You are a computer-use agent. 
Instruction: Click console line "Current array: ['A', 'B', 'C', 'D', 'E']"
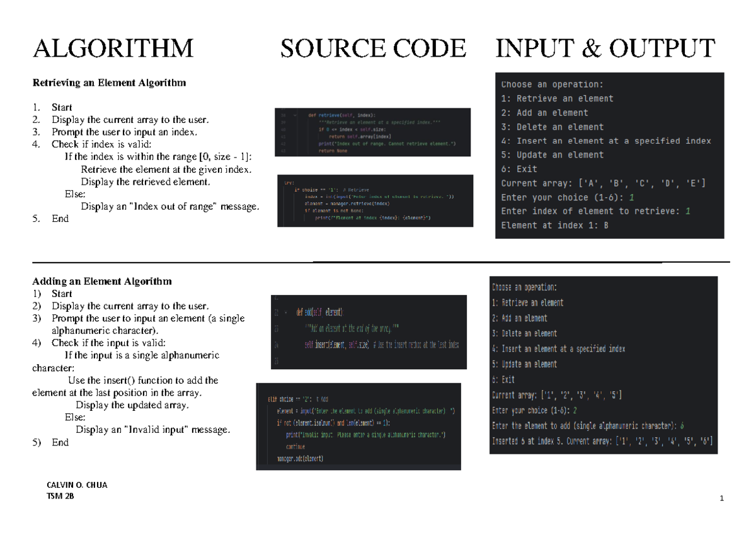[x=604, y=183]
